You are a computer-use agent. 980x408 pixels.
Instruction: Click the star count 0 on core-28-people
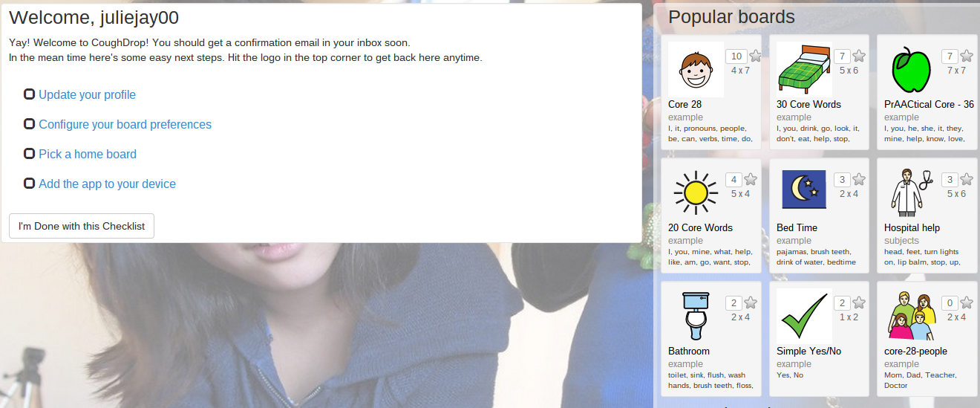(x=951, y=303)
